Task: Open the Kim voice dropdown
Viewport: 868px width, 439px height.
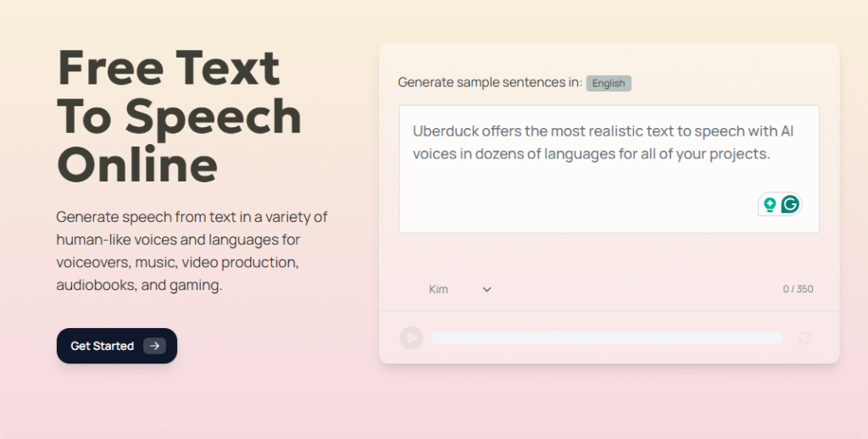Action: (459, 289)
